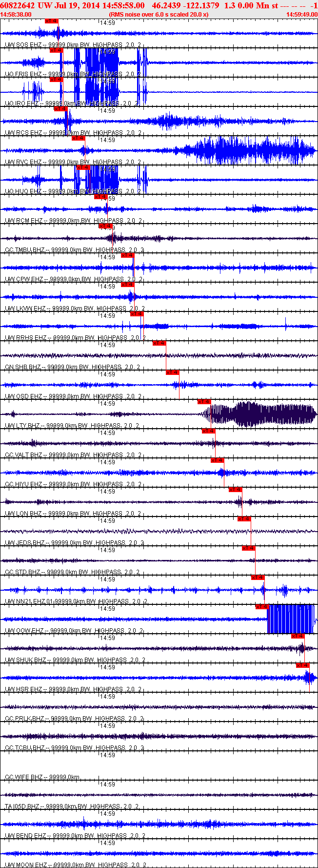
Task: Select the 'UW LON BHZ' station label
Action: (23, 514)
